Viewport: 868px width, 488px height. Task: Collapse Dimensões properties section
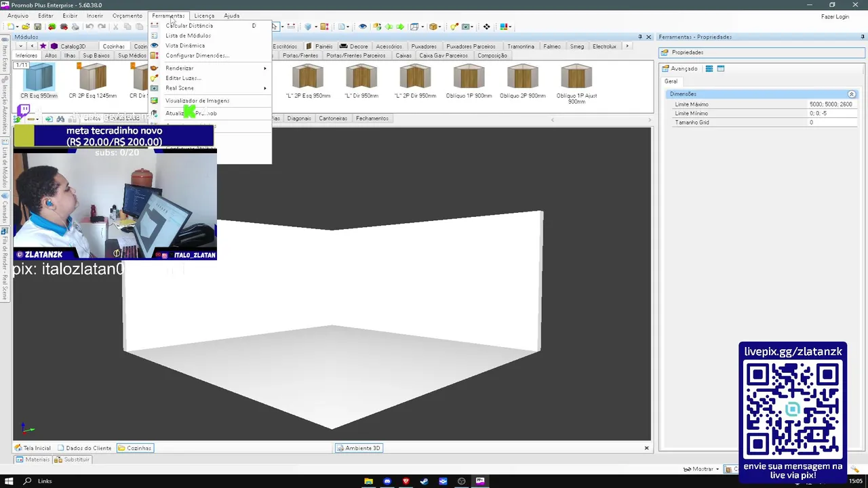point(852,94)
